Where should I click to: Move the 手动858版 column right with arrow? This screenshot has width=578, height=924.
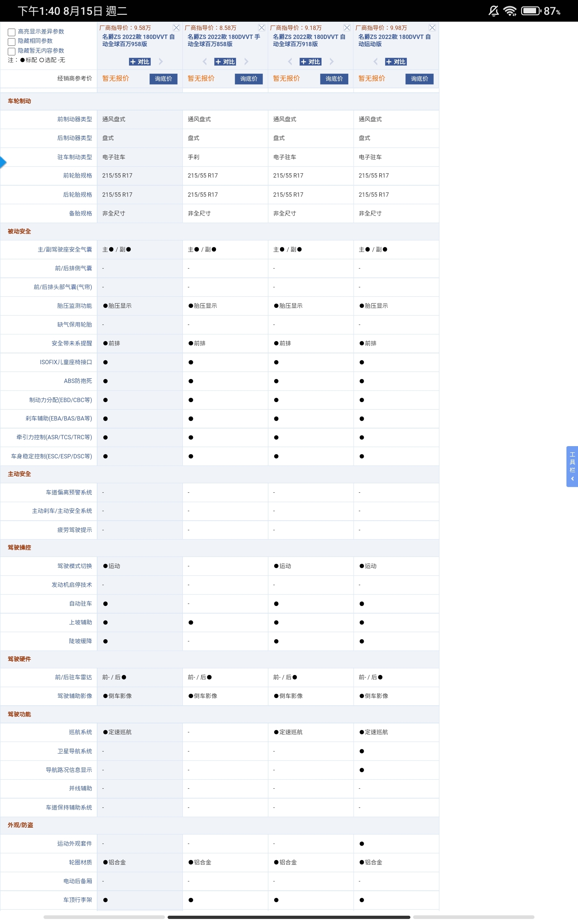pos(246,61)
